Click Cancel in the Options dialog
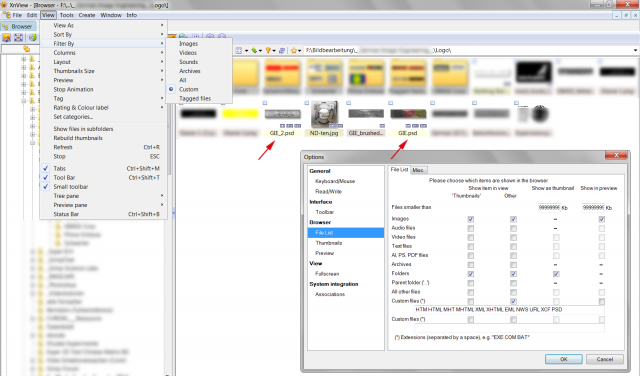This screenshot has height=376, width=640. [x=604, y=359]
